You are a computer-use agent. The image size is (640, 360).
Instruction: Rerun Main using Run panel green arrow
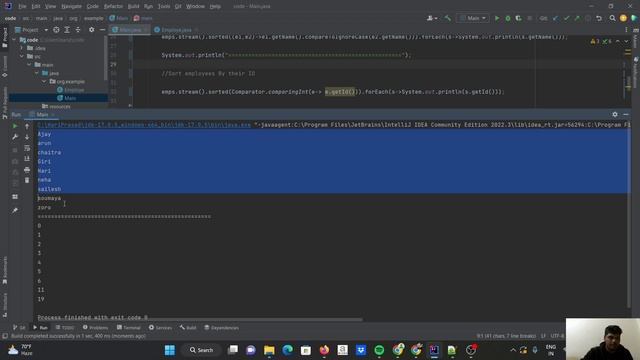click(x=15, y=126)
